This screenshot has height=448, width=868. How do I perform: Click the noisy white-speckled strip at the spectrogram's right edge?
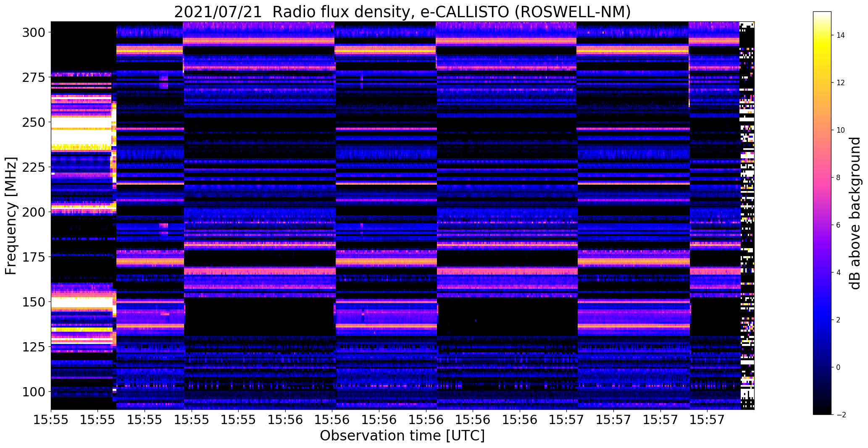click(747, 215)
